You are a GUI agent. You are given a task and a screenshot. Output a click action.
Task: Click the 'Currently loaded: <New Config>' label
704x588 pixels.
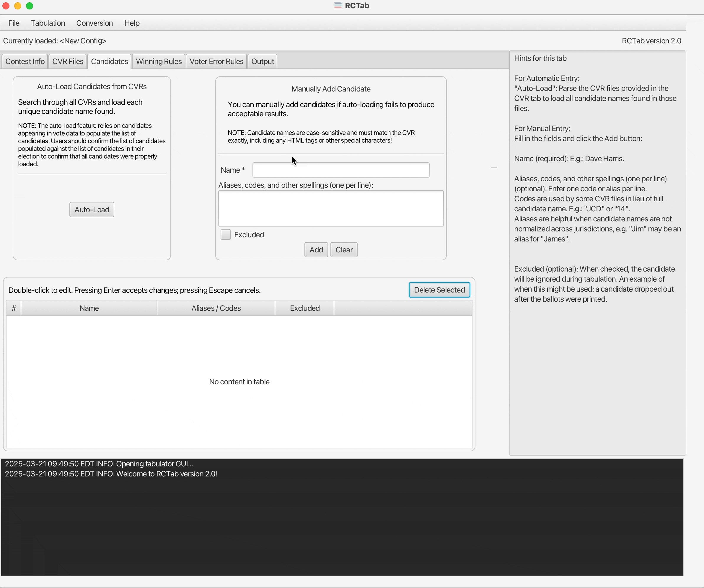[x=55, y=41]
